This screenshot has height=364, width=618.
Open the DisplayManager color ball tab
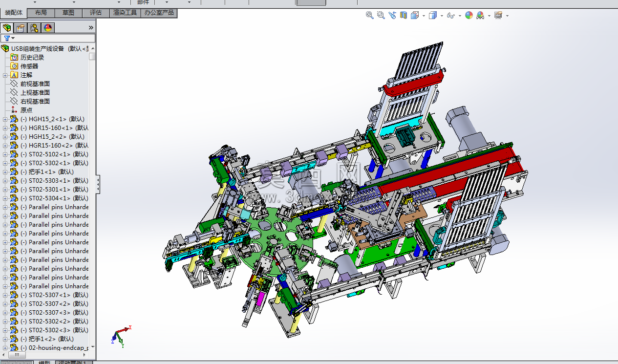[48, 28]
